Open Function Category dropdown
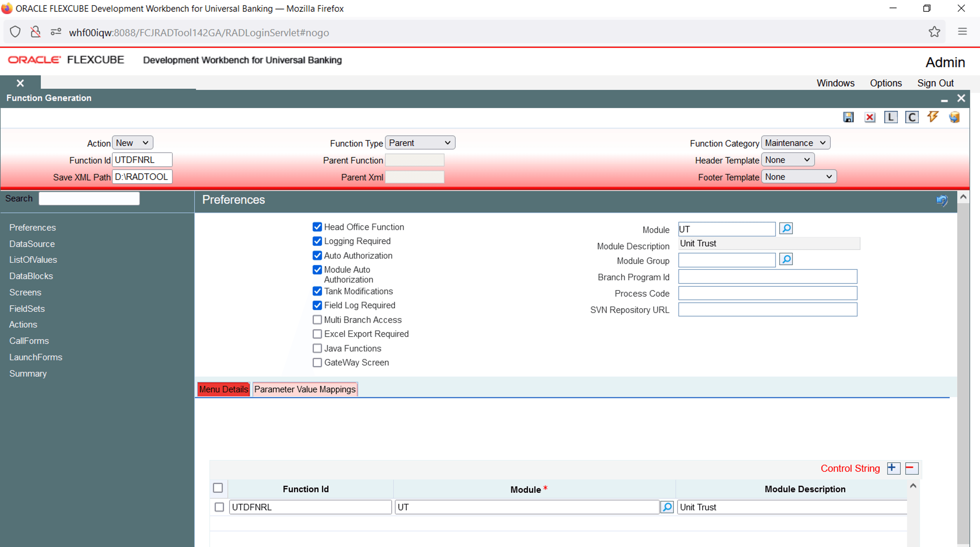 (x=795, y=143)
